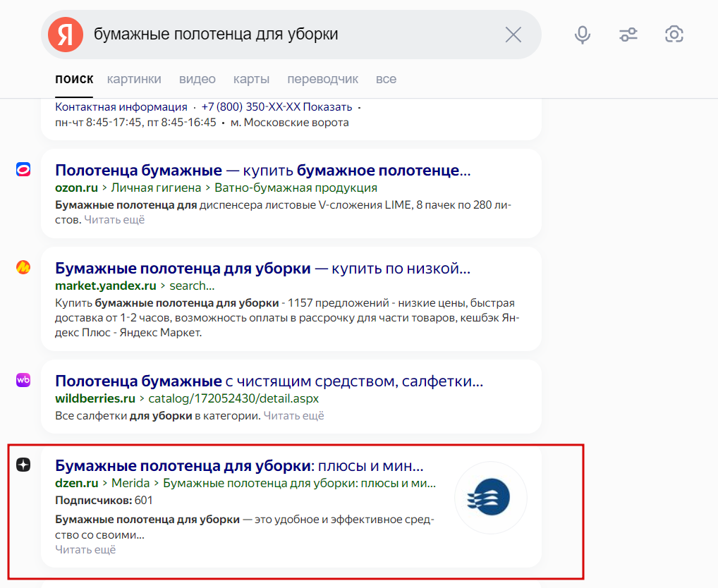Open the Контактная информация link
The image size is (718, 588).
[x=121, y=107]
